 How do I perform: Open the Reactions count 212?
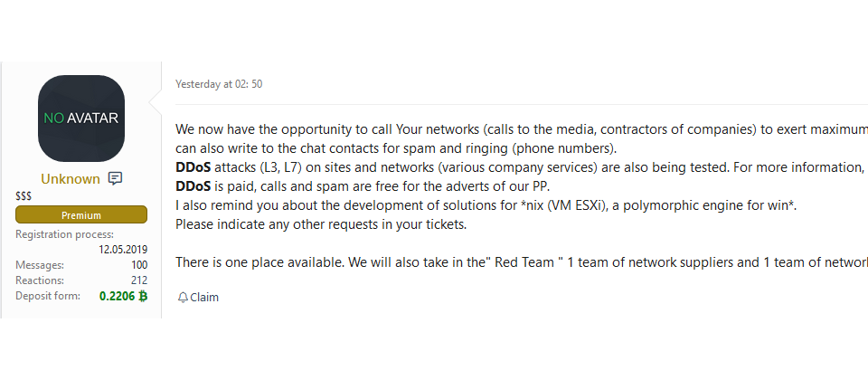pos(139,280)
